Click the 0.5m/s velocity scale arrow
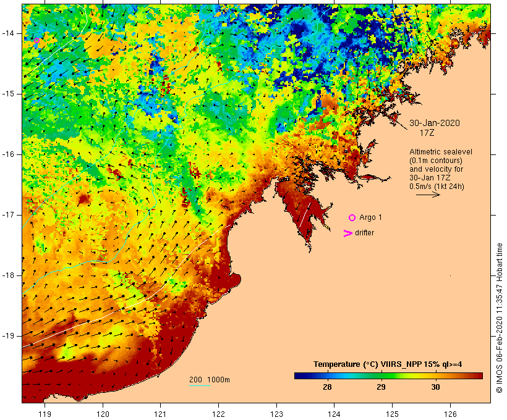Screen dimensions: 507x420 pyautogui.click(x=428, y=195)
